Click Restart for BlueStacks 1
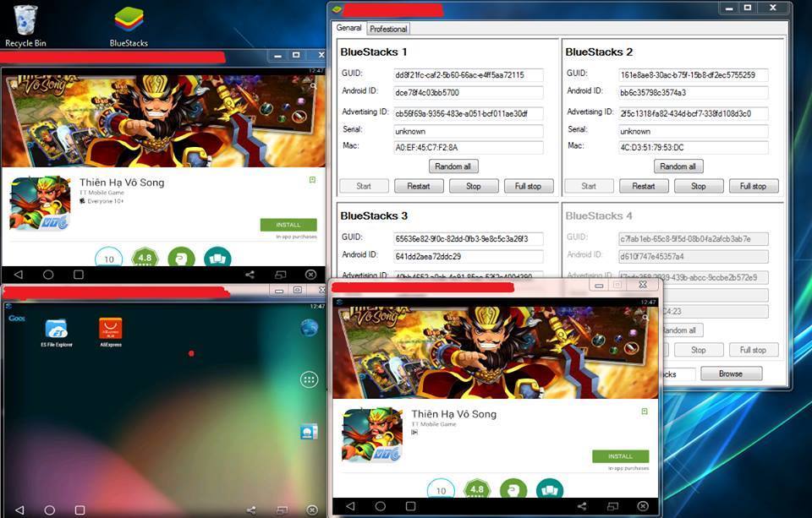 point(419,186)
